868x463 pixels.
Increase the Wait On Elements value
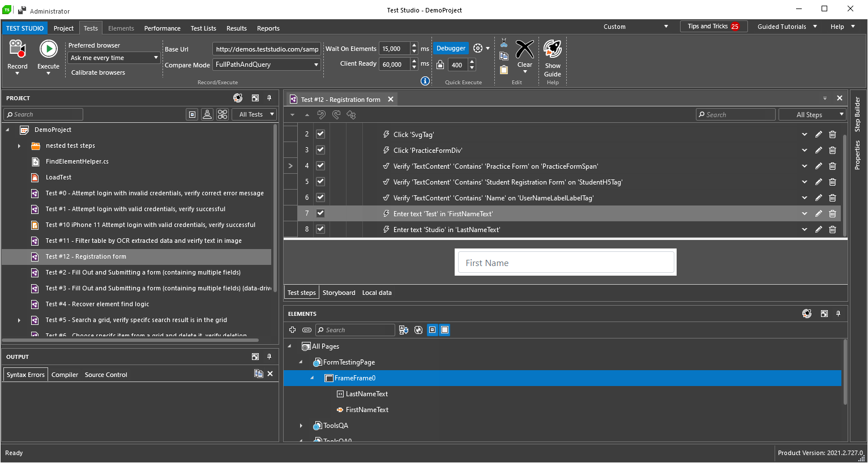[414, 45]
